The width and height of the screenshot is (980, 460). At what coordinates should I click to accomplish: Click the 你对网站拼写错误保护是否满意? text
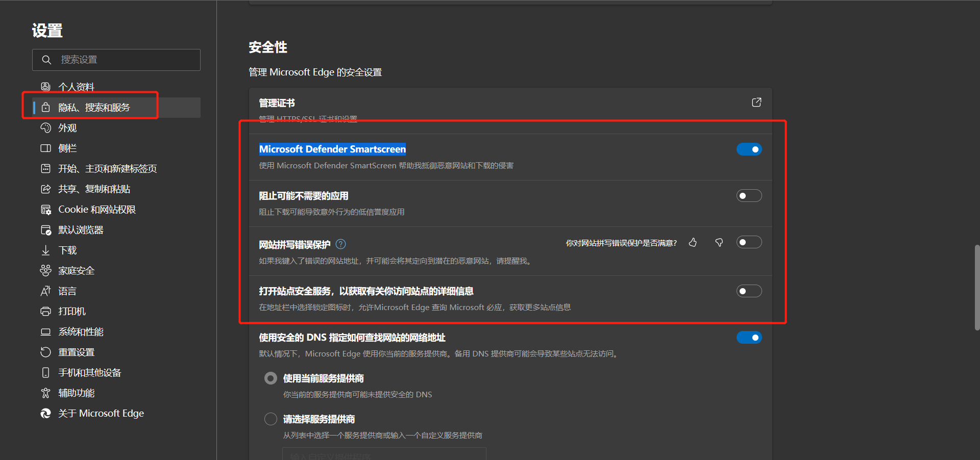click(621, 243)
